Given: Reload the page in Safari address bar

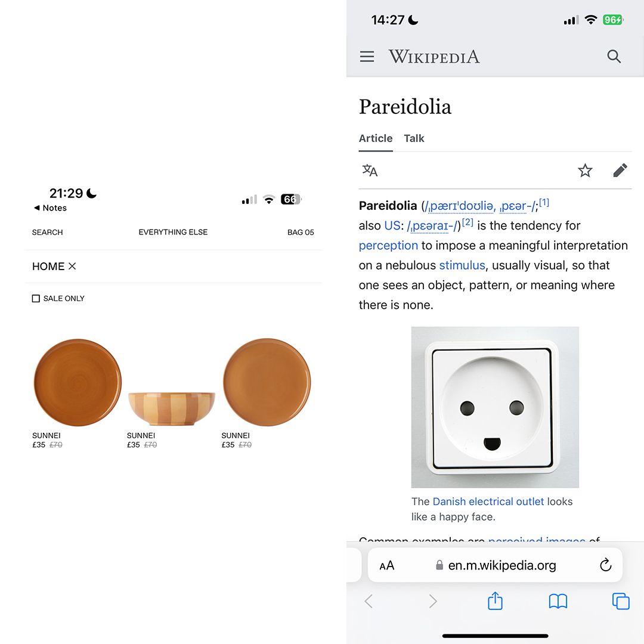Looking at the screenshot, I should pos(605,565).
